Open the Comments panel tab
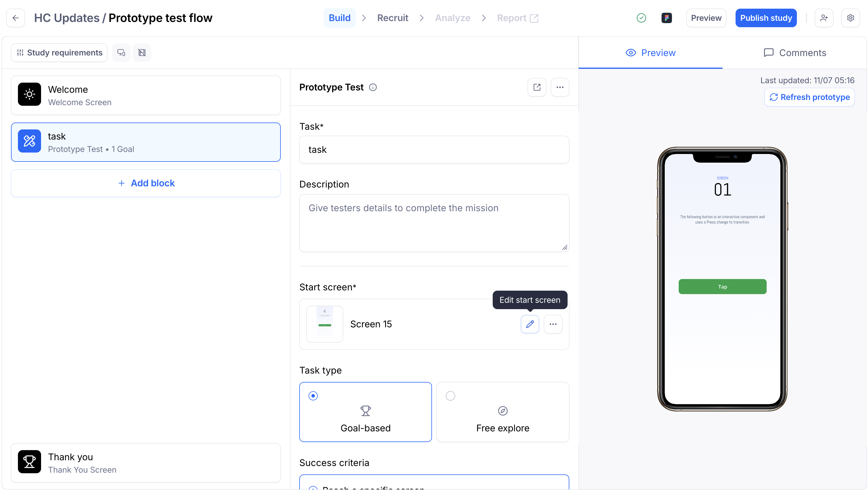 [794, 53]
